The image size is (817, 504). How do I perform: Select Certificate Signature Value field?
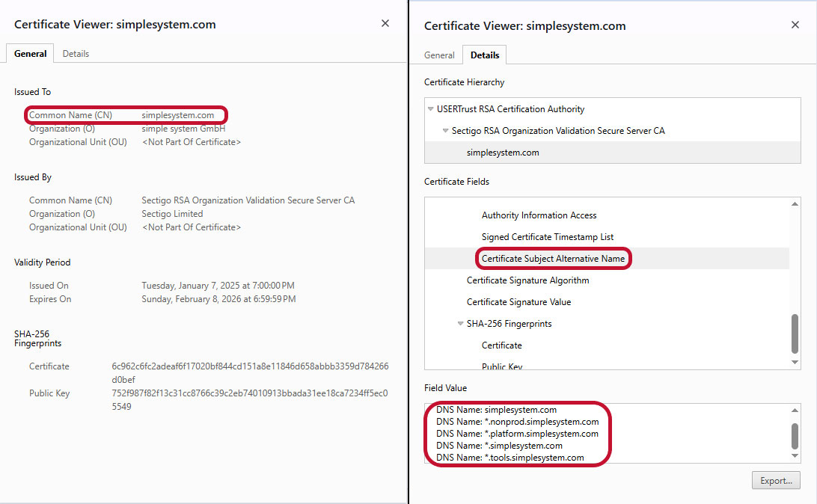(518, 302)
